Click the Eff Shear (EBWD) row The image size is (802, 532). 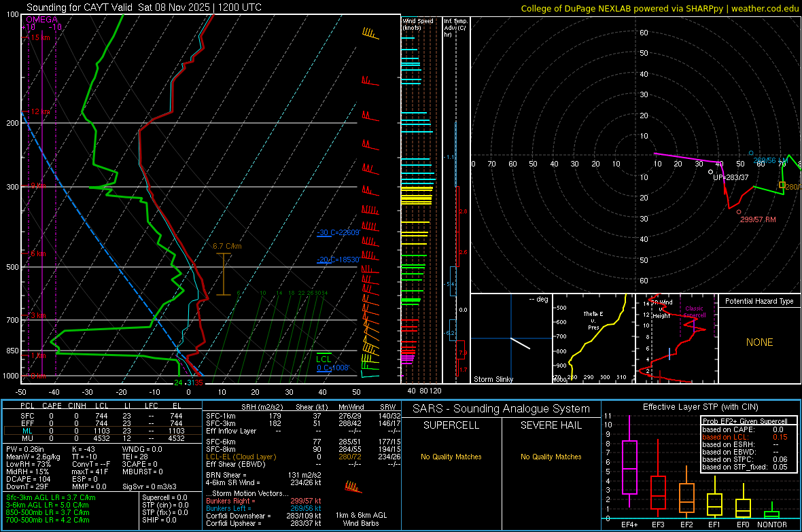303,464
